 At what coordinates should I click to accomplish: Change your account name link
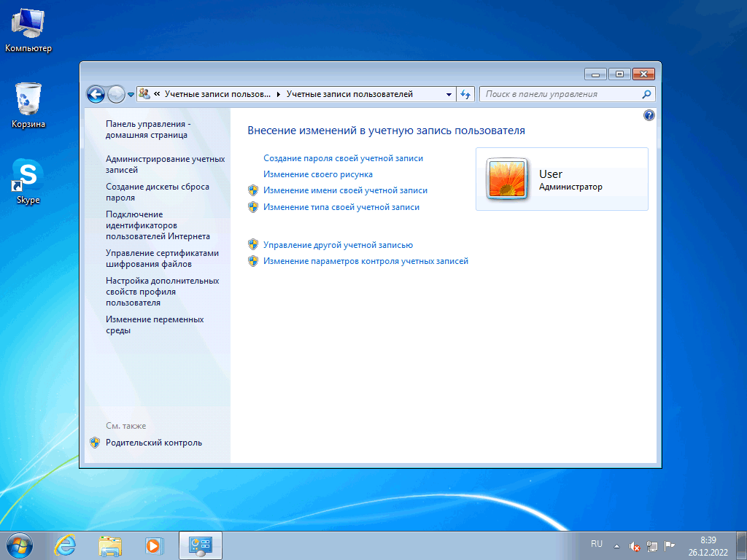click(345, 190)
